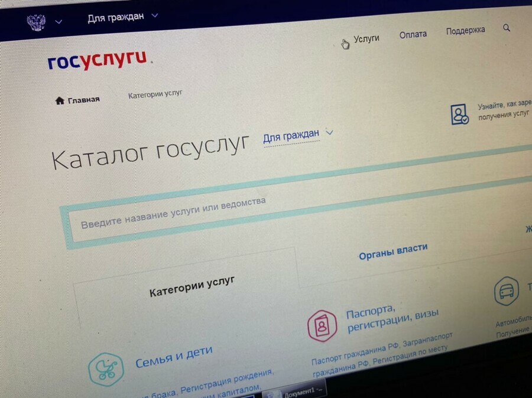
Task: Open the Услуги menu item
Action: tap(366, 38)
